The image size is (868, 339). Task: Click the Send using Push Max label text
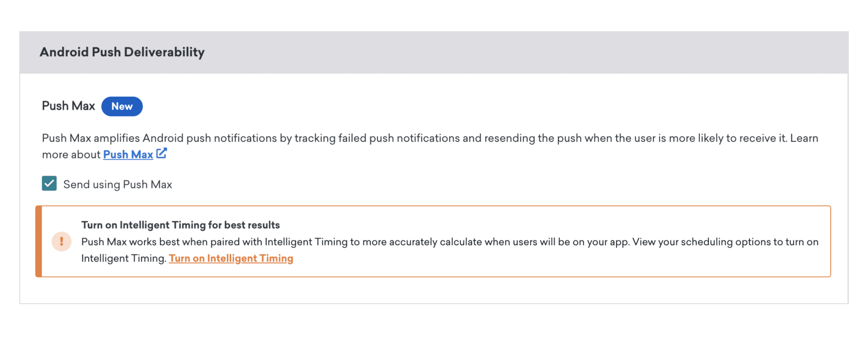pyautogui.click(x=118, y=185)
